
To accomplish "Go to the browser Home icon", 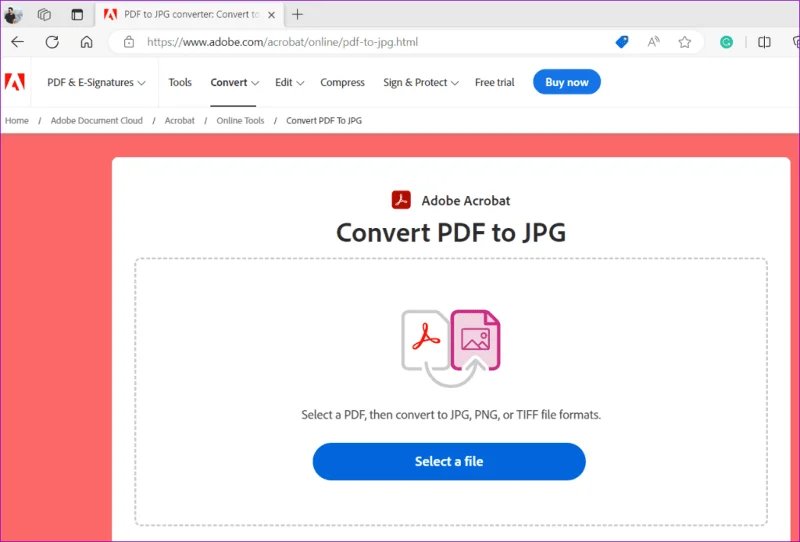I will click(87, 42).
